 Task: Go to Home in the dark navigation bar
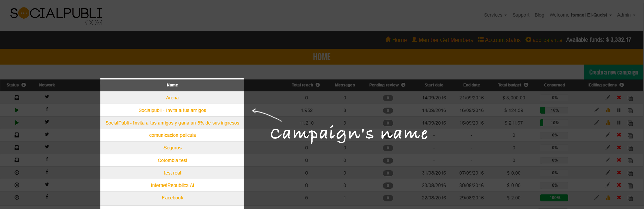point(396,40)
